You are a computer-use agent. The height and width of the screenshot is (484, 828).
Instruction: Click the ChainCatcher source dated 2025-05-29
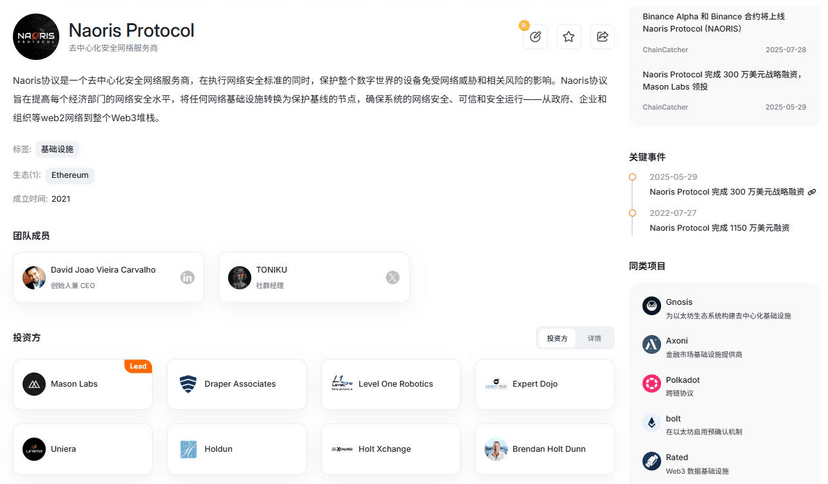pos(665,107)
